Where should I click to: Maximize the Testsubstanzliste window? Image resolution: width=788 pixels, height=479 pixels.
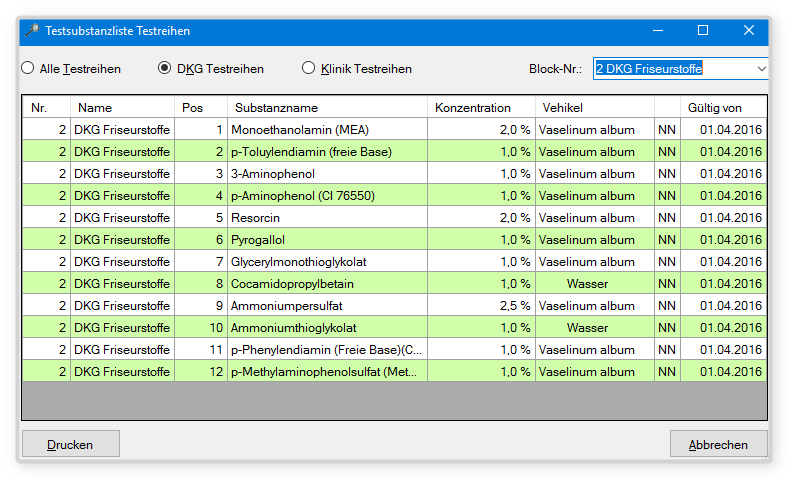point(702,31)
